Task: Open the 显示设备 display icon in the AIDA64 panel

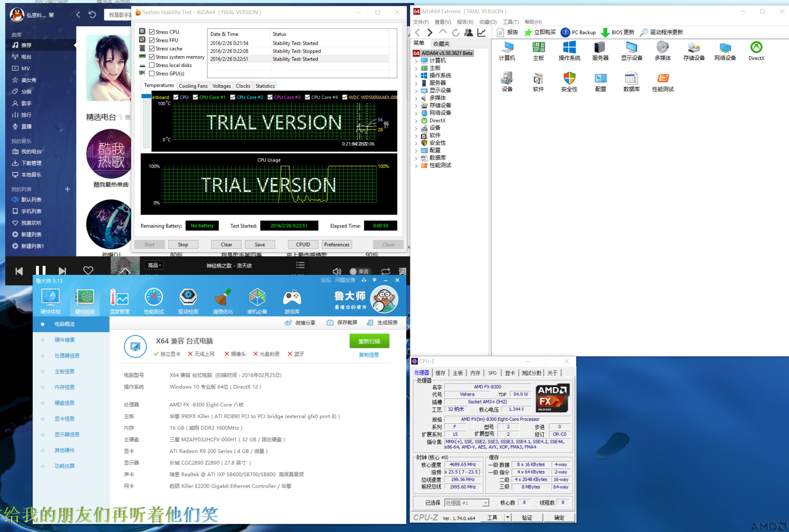Action: [632, 51]
